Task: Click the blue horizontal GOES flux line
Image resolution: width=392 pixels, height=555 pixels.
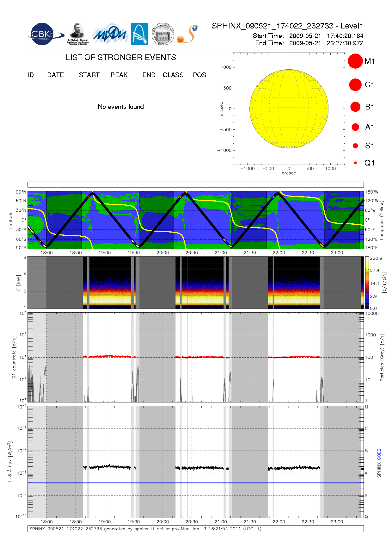Action: pos(195,483)
